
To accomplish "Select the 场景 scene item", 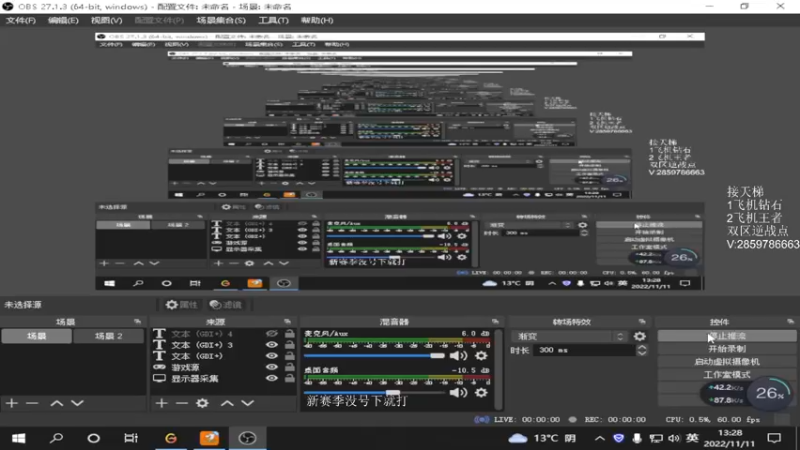I will [36, 336].
